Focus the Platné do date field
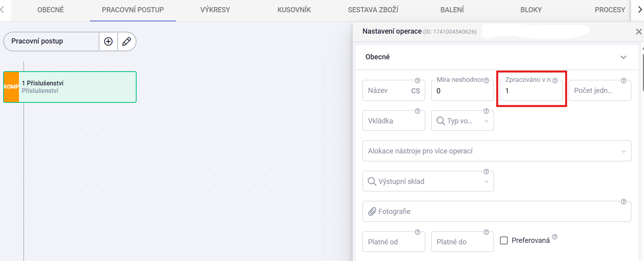Viewport: 644px width, 261px height. click(462, 242)
